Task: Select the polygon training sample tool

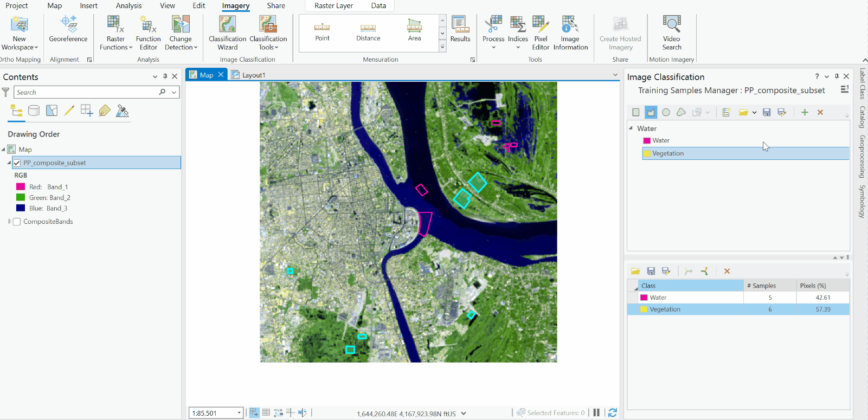Action: pyautogui.click(x=651, y=112)
